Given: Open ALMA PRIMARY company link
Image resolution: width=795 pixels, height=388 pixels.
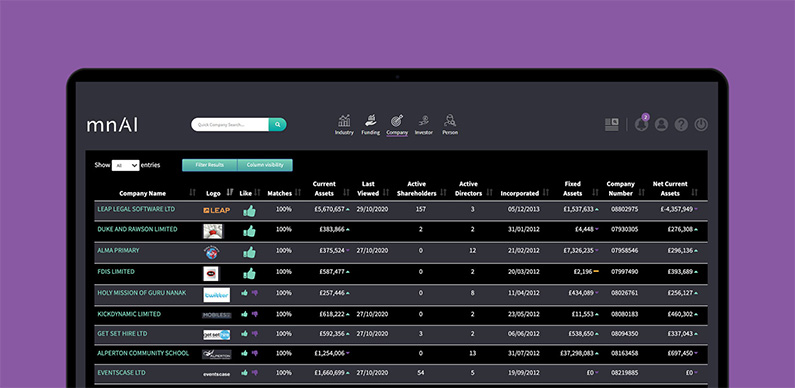Looking at the screenshot, I should point(118,251).
